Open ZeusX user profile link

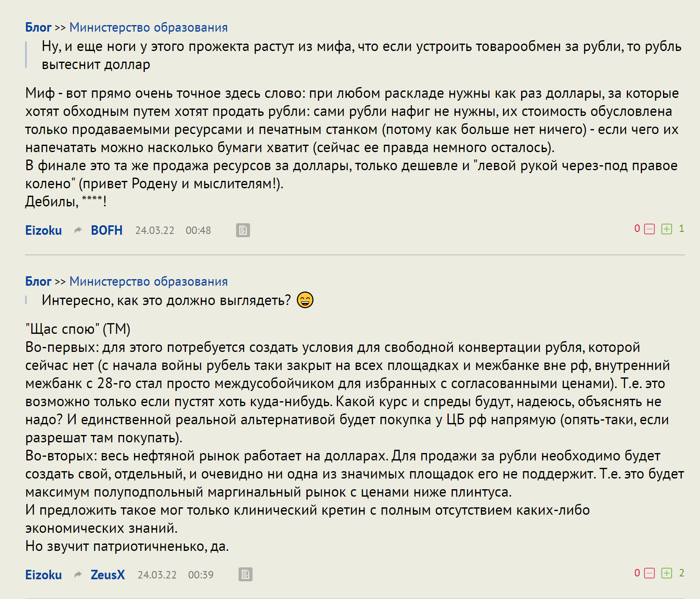click(x=108, y=574)
